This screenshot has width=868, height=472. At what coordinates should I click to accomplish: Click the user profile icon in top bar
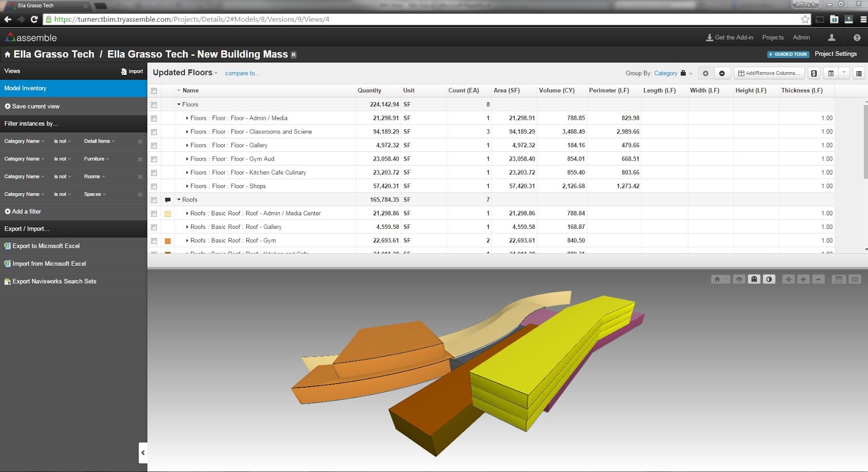[831, 37]
